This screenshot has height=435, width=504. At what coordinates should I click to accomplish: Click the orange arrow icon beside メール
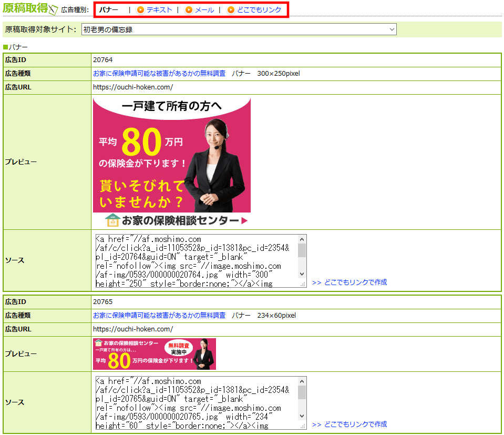point(189,10)
